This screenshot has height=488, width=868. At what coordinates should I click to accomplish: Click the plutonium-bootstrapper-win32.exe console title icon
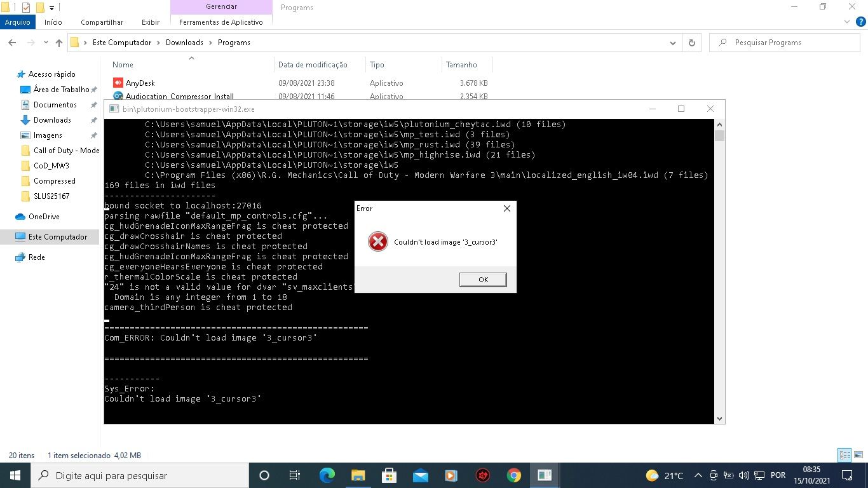pos(114,109)
